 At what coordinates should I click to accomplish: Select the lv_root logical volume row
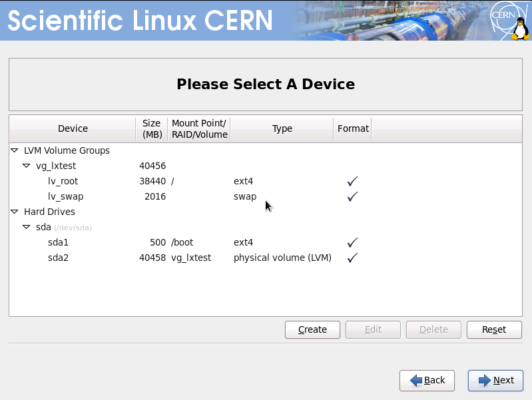tap(266, 181)
